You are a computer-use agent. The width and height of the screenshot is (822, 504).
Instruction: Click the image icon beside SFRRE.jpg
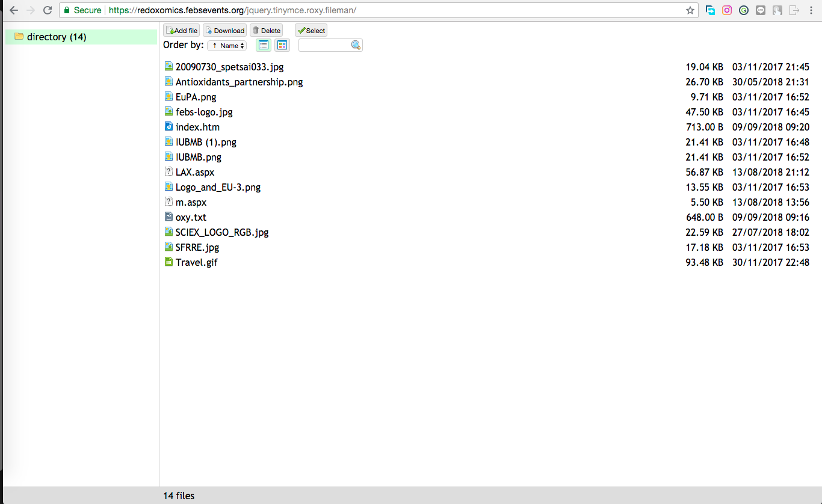pyautogui.click(x=169, y=247)
